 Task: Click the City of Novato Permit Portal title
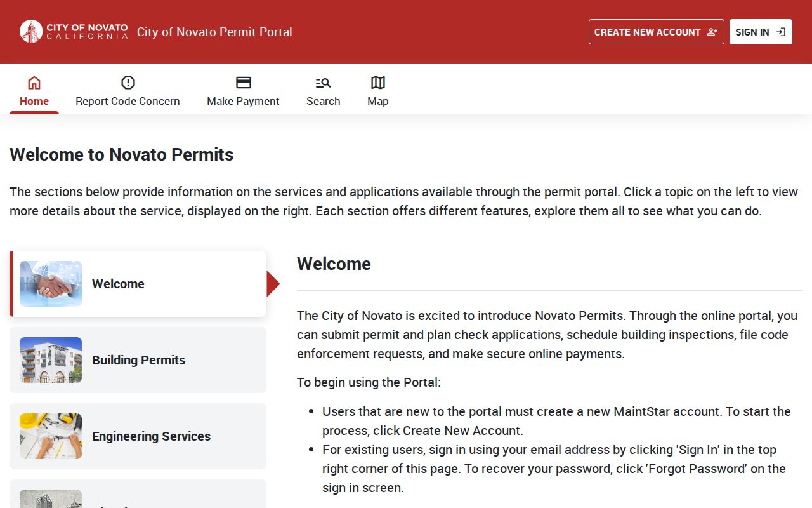[x=214, y=32]
